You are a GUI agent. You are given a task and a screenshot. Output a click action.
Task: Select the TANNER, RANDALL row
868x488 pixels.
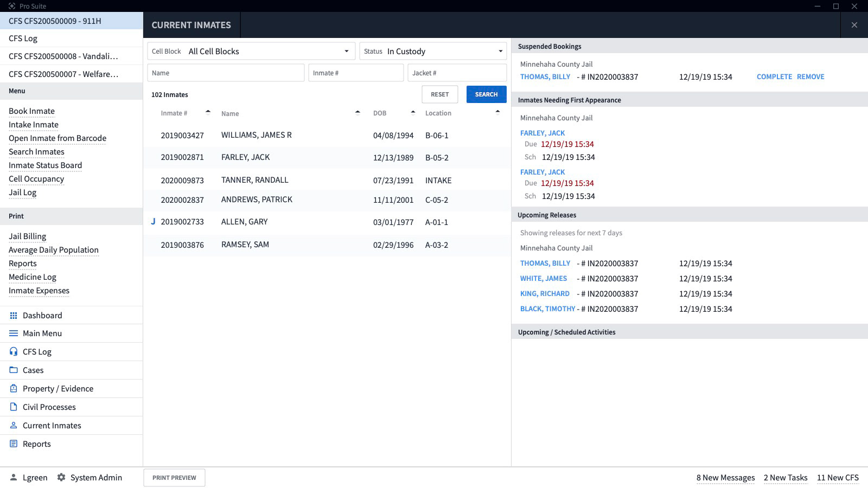(x=327, y=180)
